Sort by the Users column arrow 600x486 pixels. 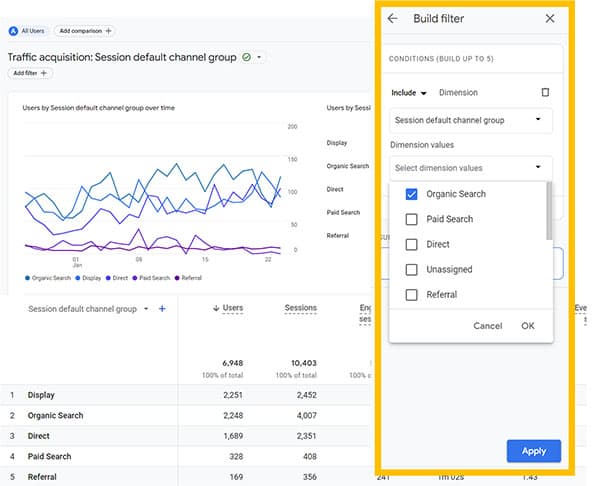coord(216,308)
